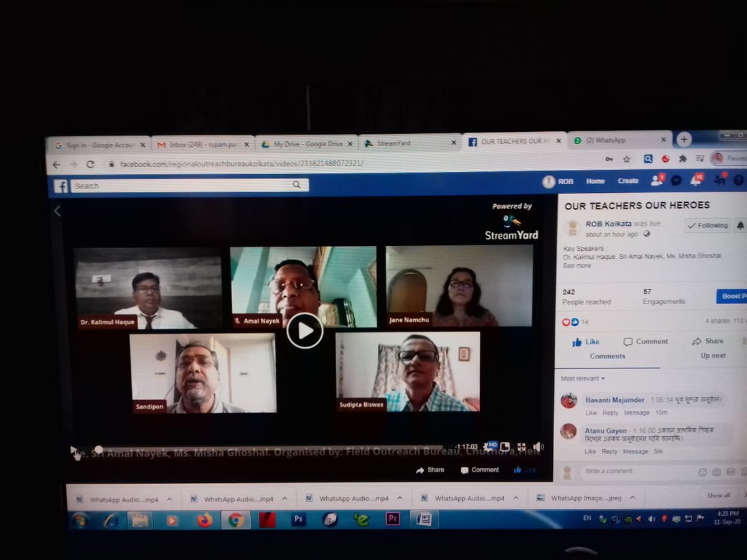Open Basanti Majumder's profile
This screenshot has width=747, height=560.
click(616, 399)
